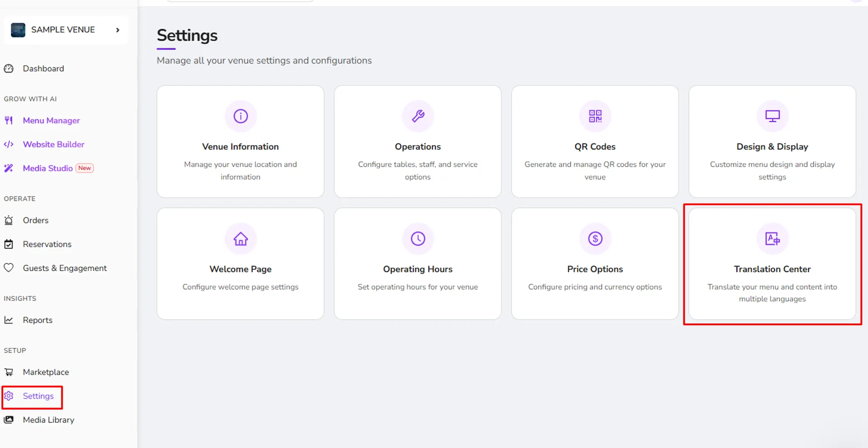868x448 pixels.
Task: Click the Price Options dollar icon
Action: point(595,238)
